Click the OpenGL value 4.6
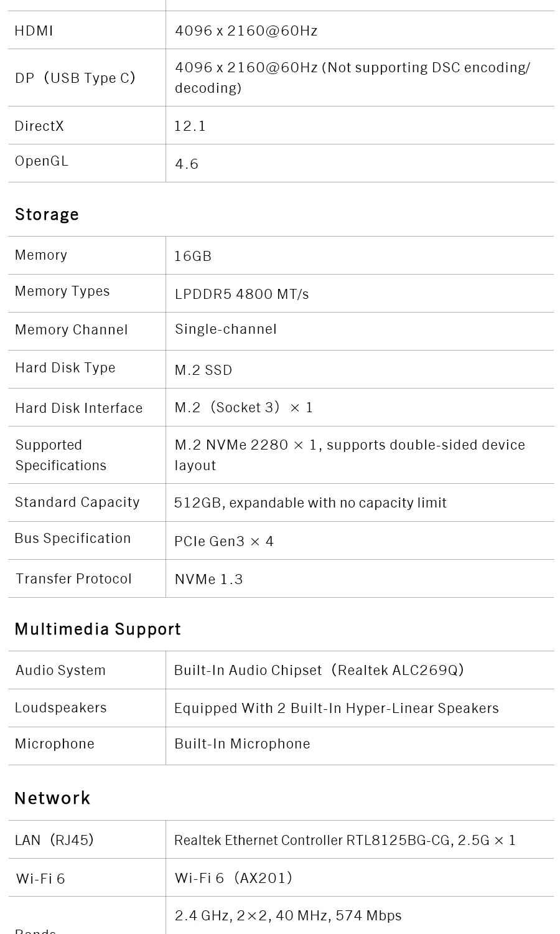 pyautogui.click(x=187, y=164)
